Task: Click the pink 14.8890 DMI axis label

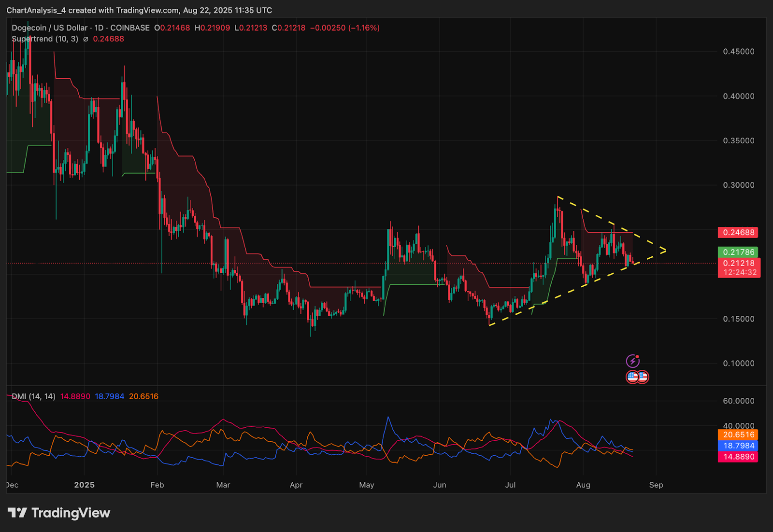Action: point(738,457)
